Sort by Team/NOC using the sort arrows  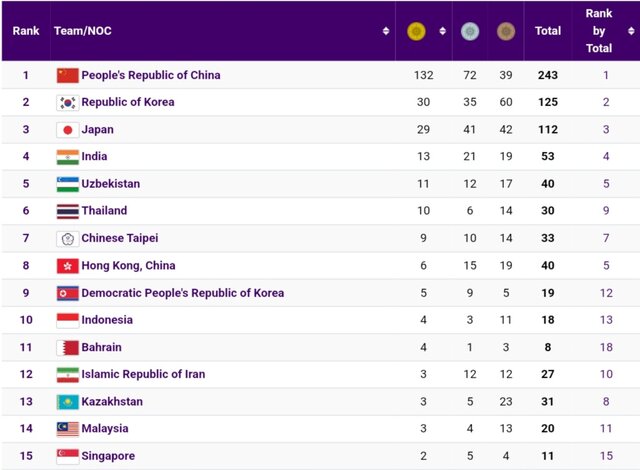click(386, 32)
